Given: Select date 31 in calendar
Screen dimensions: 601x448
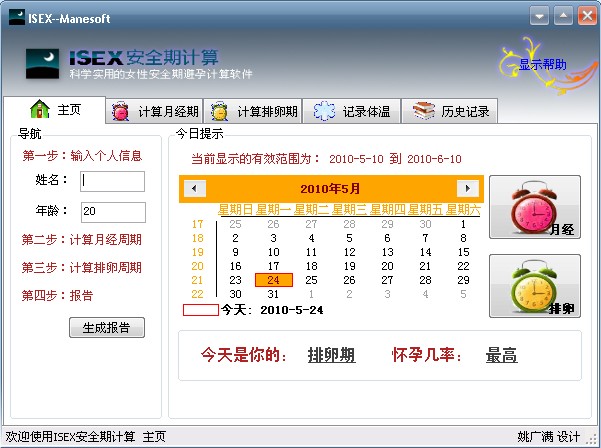Looking at the screenshot, I should (273, 294).
